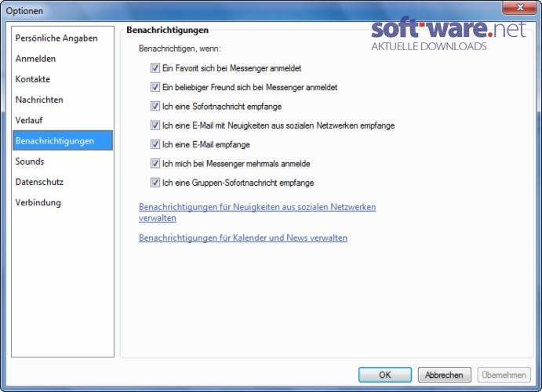Open Verbindung settings
The width and height of the screenshot is (542, 392).
(63, 202)
